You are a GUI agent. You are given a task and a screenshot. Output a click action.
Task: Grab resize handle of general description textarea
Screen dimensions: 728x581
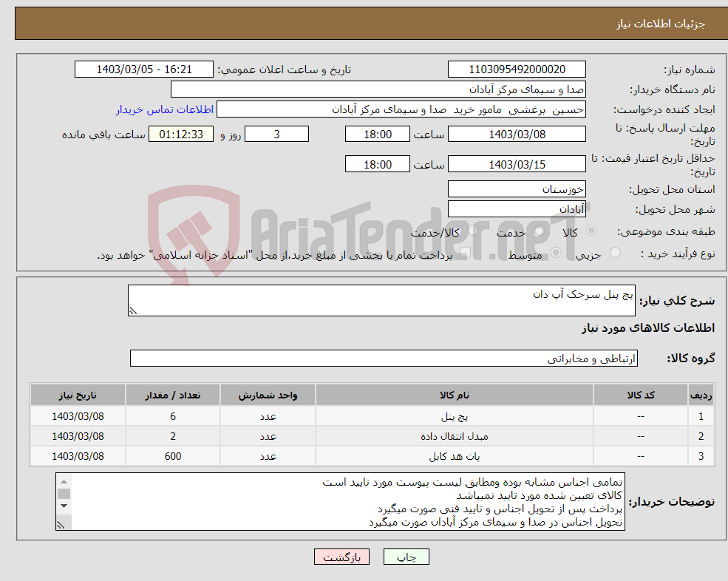pos(133,311)
